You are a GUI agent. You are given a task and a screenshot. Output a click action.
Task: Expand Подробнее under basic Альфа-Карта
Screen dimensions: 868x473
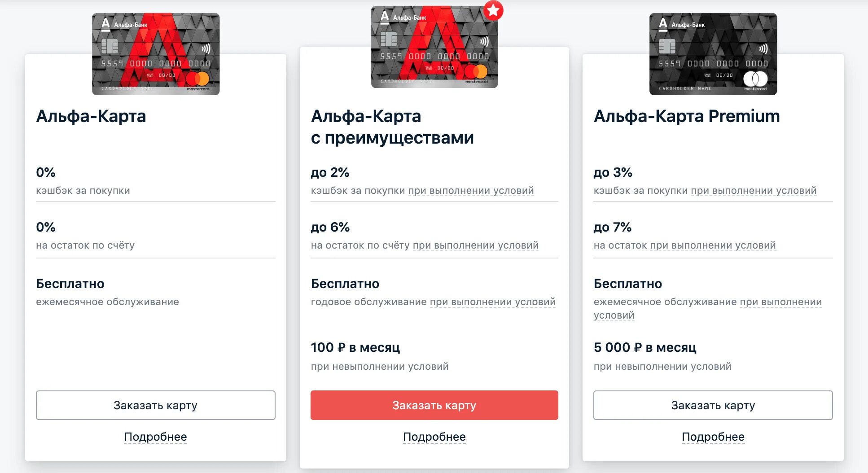156,437
